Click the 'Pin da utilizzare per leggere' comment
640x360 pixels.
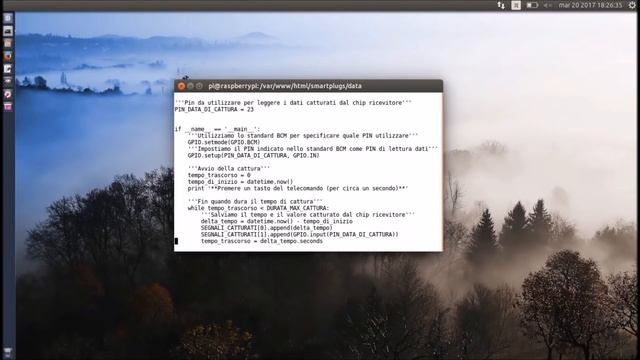tap(293, 103)
